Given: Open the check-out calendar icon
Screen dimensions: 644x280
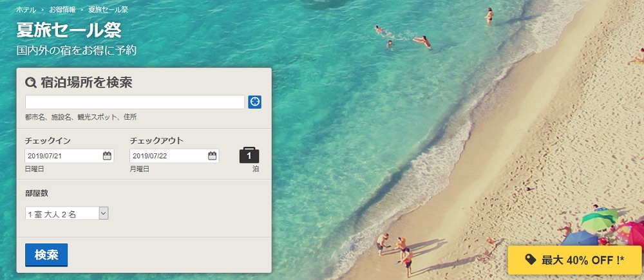Looking at the screenshot, I should [212, 156].
